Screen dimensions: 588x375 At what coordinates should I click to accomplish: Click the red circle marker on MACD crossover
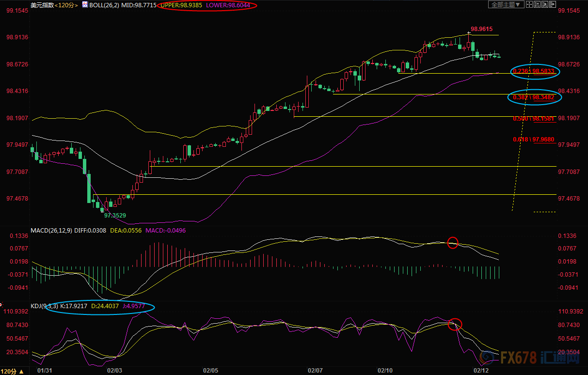(452, 243)
